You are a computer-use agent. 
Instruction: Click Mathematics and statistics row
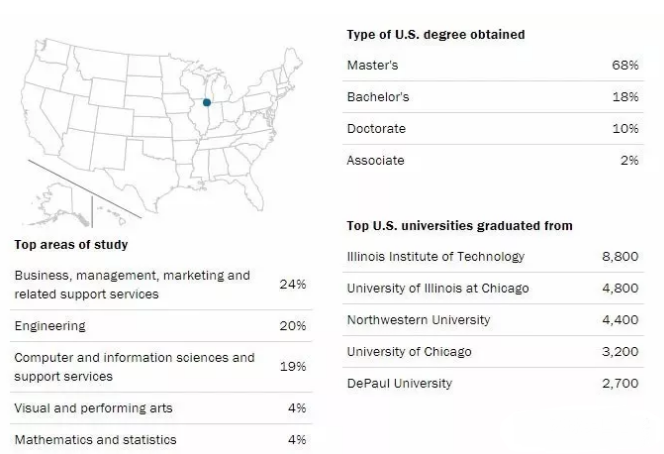161,440
